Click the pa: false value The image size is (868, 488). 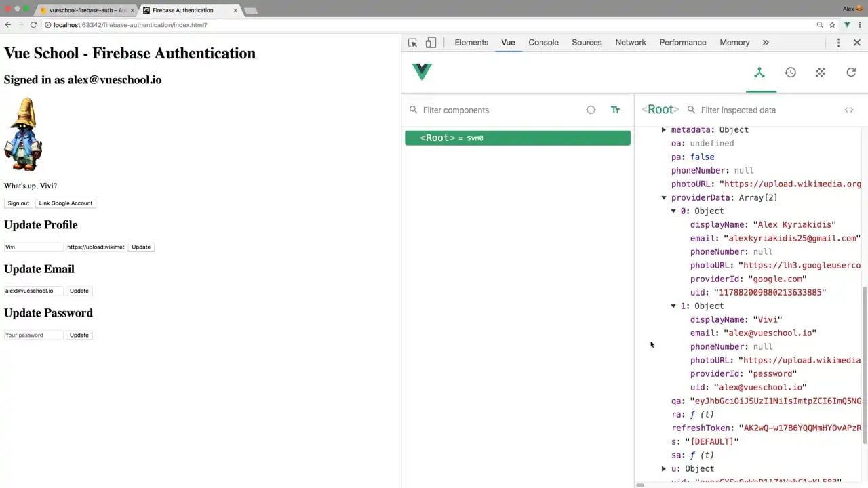(702, 157)
